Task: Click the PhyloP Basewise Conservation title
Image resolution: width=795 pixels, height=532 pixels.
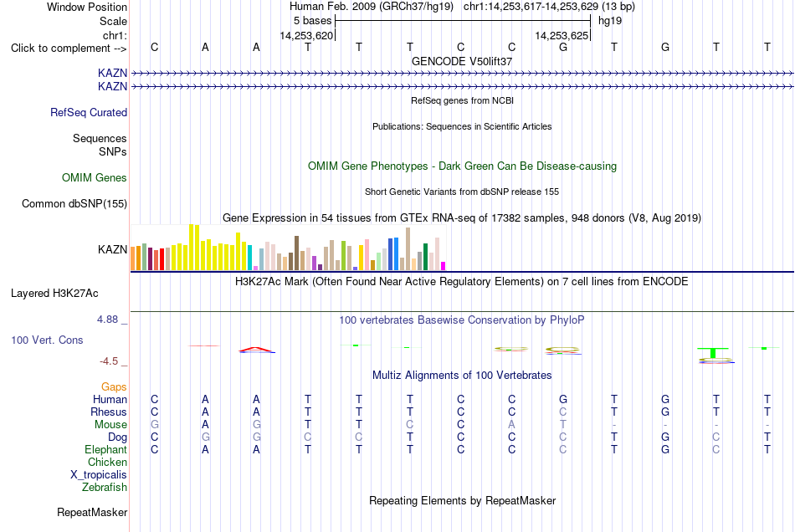Action: [462, 320]
